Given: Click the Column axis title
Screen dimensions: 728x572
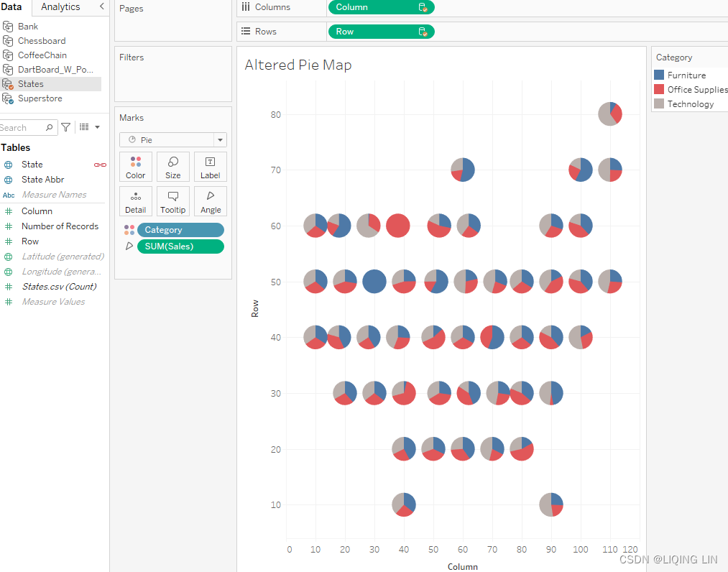Looking at the screenshot, I should coord(462,567).
